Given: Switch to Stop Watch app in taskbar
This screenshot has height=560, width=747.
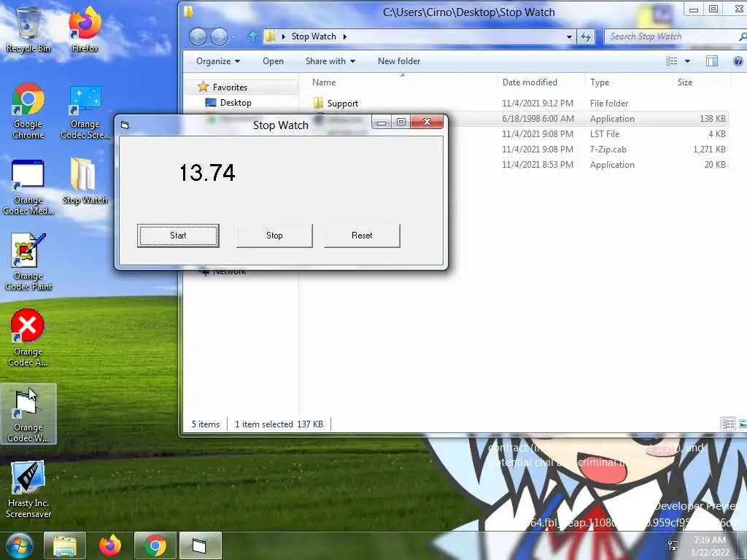Looking at the screenshot, I should 200,545.
